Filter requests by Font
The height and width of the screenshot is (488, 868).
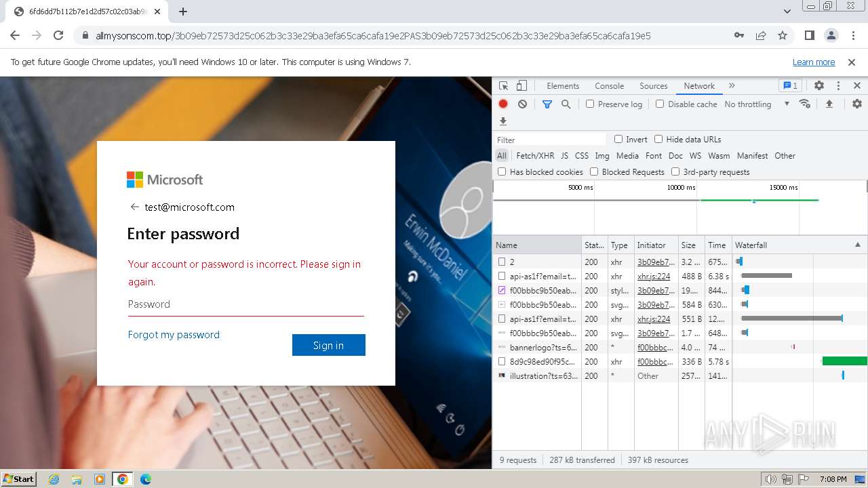654,155
